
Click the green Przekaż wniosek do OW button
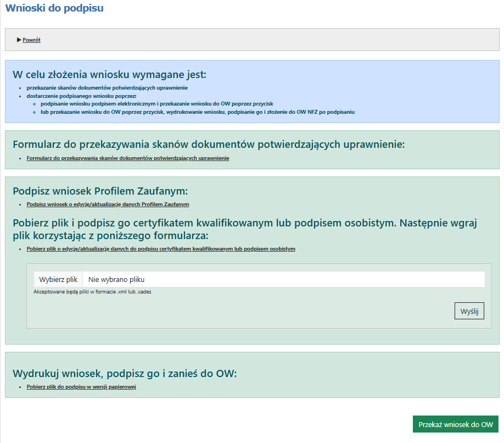[455, 425]
